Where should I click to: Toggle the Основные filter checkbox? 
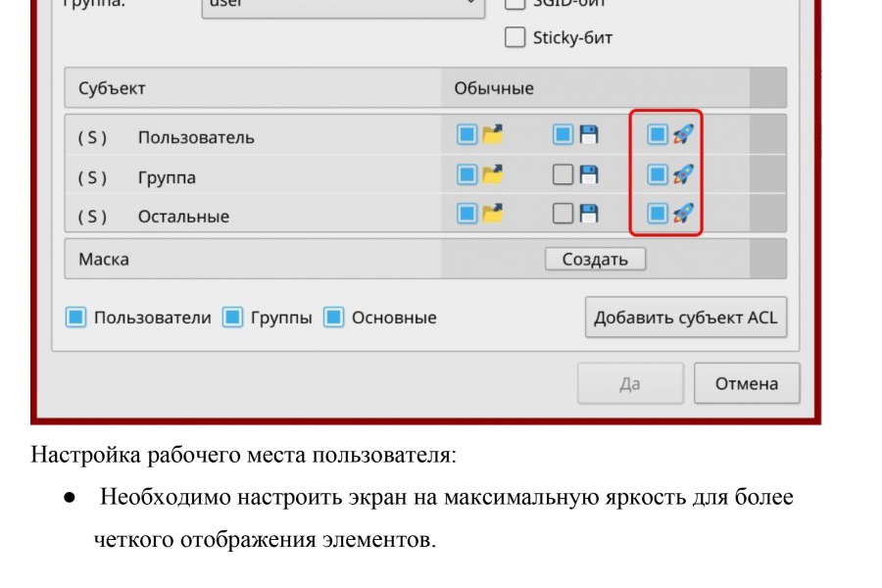(x=333, y=317)
